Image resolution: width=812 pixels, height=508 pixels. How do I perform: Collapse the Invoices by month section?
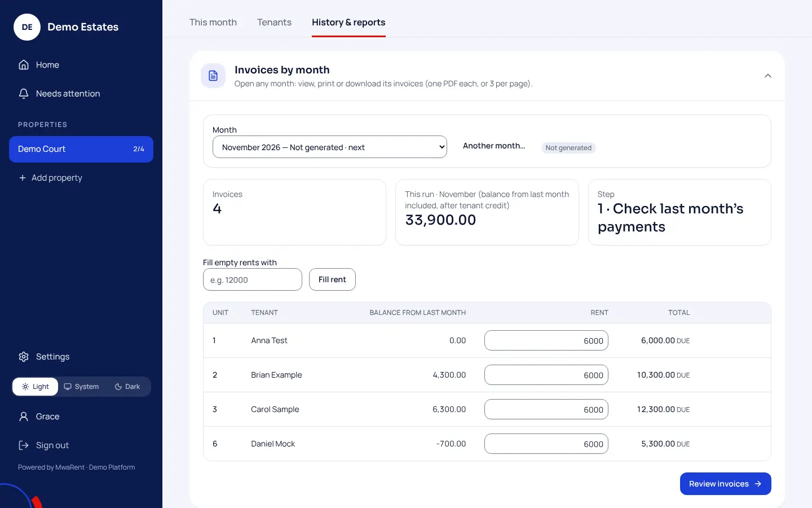pos(768,76)
